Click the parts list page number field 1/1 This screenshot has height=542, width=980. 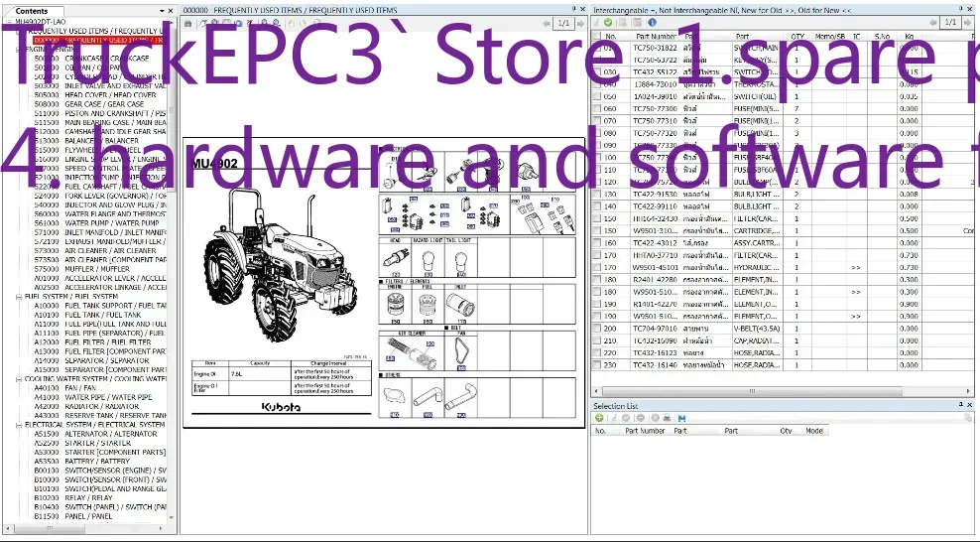coord(950,23)
